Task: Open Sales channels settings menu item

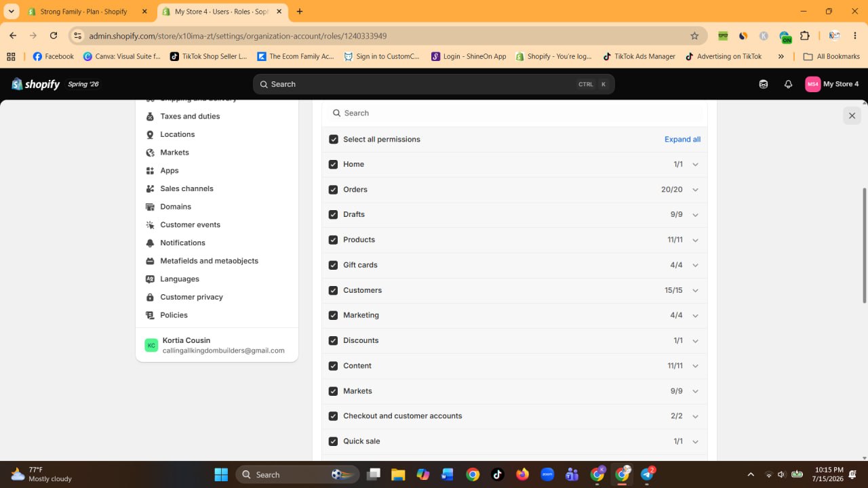Action: [x=186, y=188]
